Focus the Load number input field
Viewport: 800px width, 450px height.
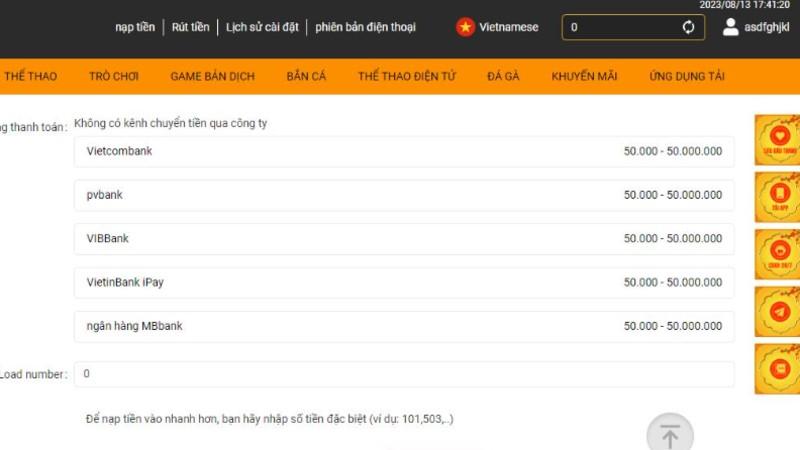[x=404, y=374]
